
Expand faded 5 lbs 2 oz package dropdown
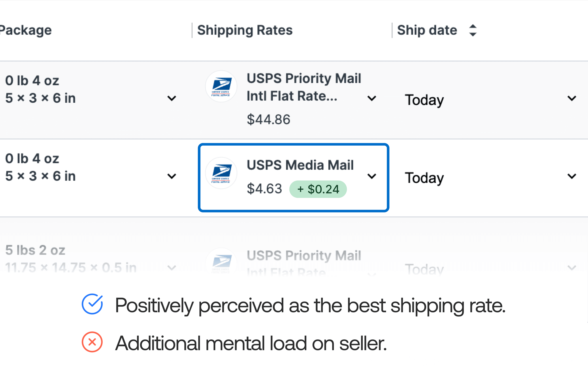tap(172, 268)
